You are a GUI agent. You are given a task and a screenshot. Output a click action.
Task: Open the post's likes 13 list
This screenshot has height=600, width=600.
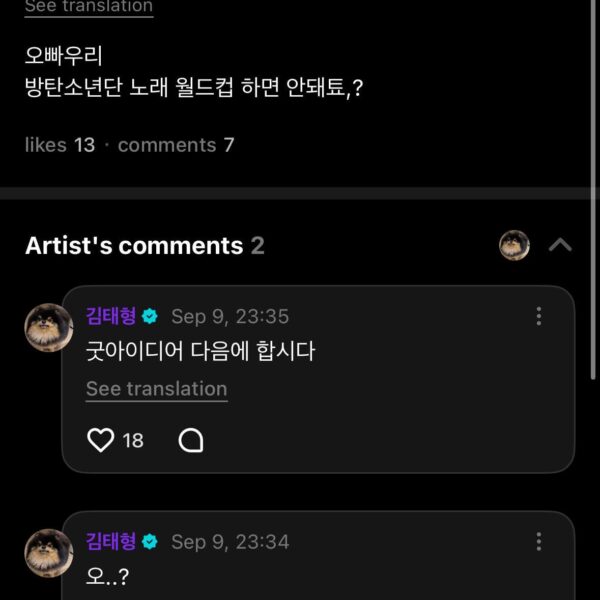click(x=60, y=145)
